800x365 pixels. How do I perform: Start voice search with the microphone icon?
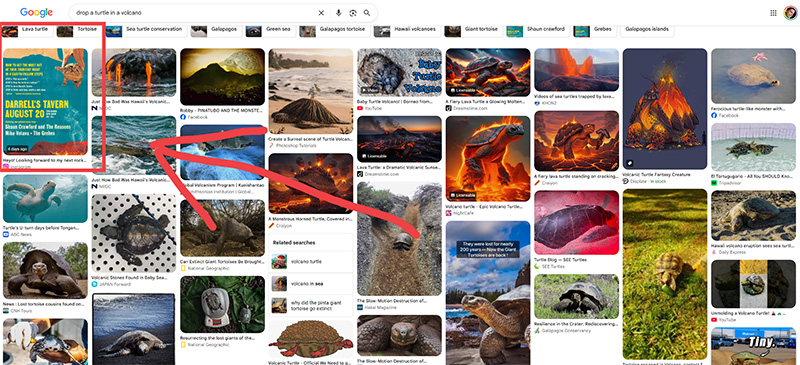coord(338,13)
